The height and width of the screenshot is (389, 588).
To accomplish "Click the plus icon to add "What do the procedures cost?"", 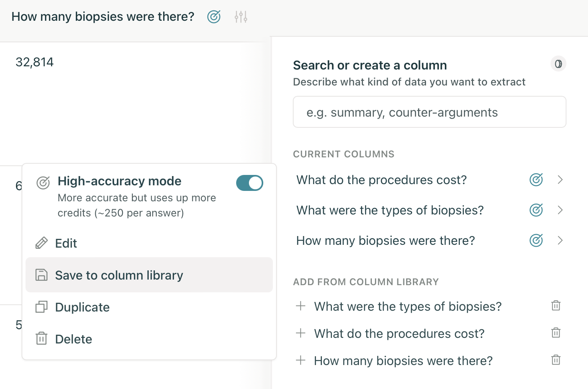I will (300, 333).
